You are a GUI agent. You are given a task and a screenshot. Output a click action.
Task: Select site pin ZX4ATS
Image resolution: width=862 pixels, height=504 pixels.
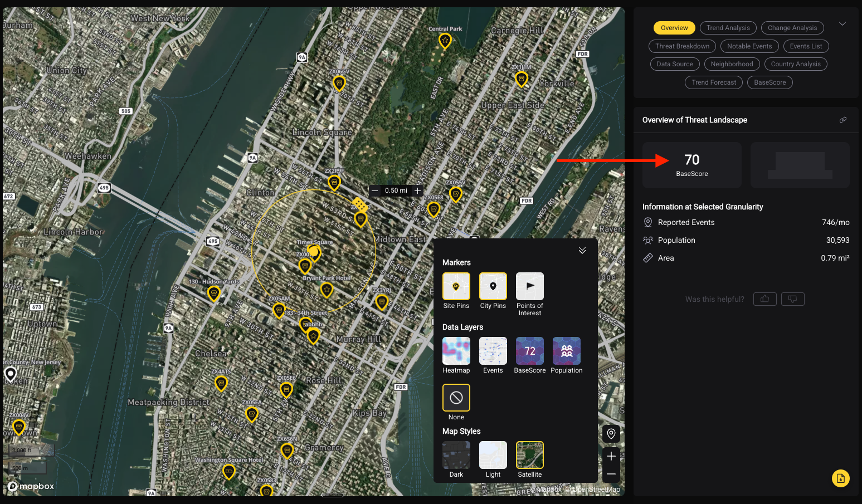(x=221, y=383)
